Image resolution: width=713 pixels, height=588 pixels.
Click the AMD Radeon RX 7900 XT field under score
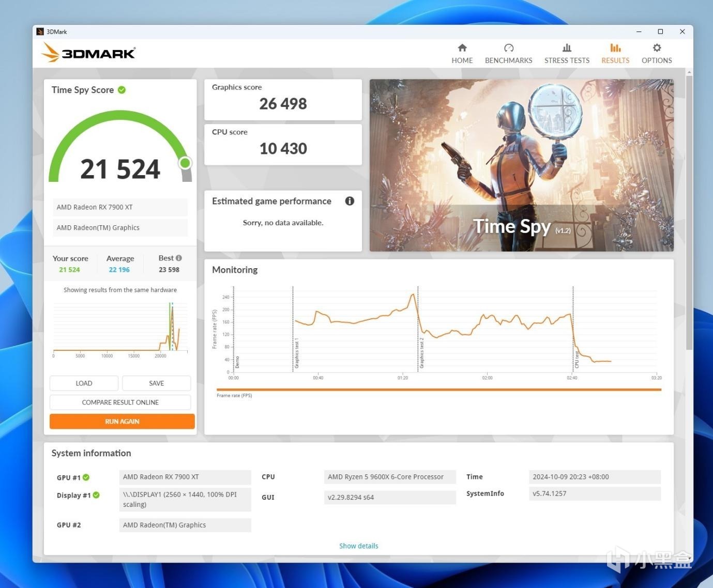120,207
